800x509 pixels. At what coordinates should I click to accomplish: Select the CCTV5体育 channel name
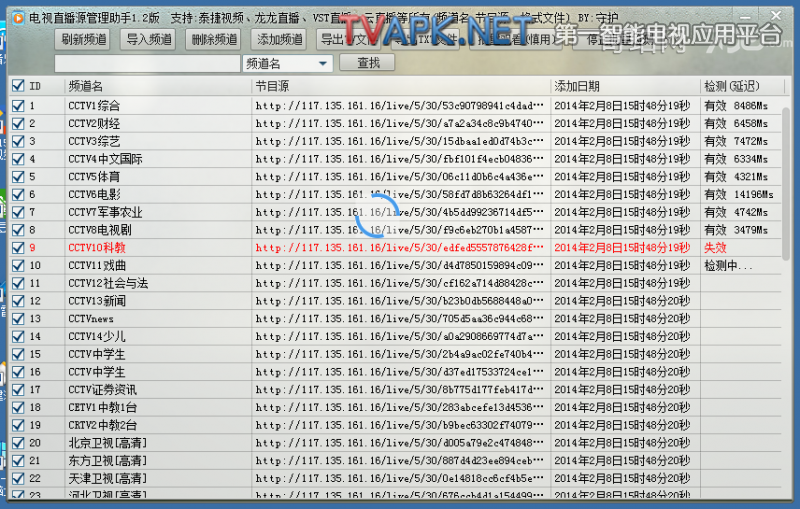94,177
